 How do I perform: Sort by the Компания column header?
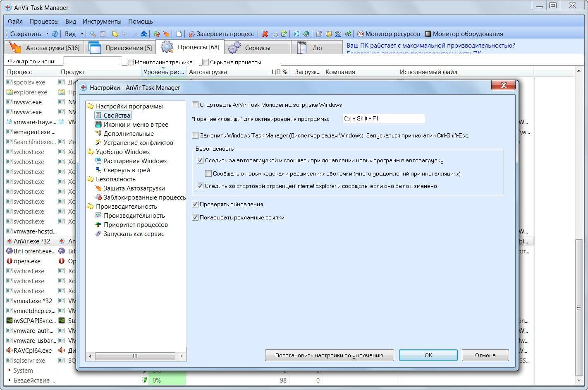tap(360, 72)
